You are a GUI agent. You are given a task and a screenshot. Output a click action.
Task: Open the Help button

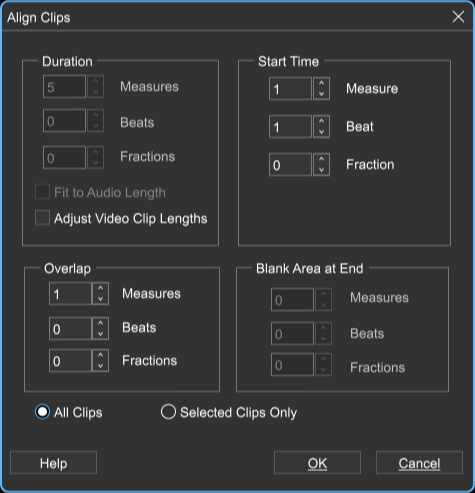(54, 463)
